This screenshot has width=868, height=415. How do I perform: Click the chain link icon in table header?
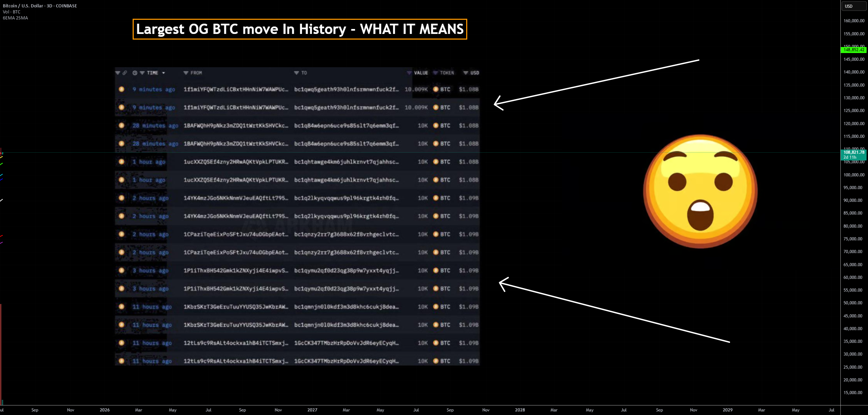125,73
